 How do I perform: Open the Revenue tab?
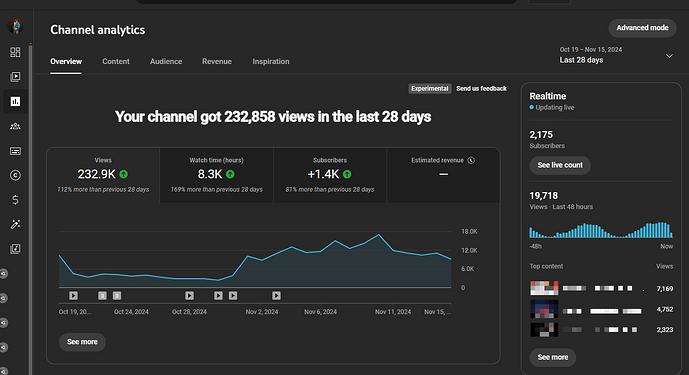click(x=217, y=62)
